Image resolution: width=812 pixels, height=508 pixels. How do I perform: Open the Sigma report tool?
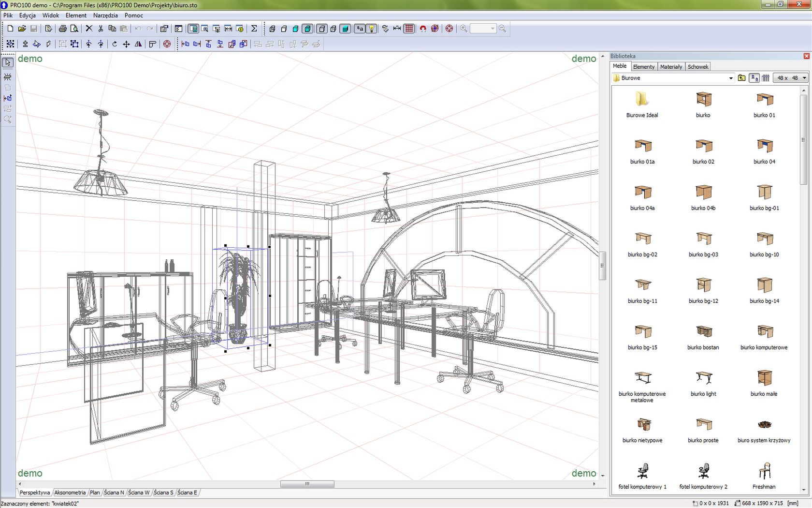pyautogui.click(x=254, y=29)
